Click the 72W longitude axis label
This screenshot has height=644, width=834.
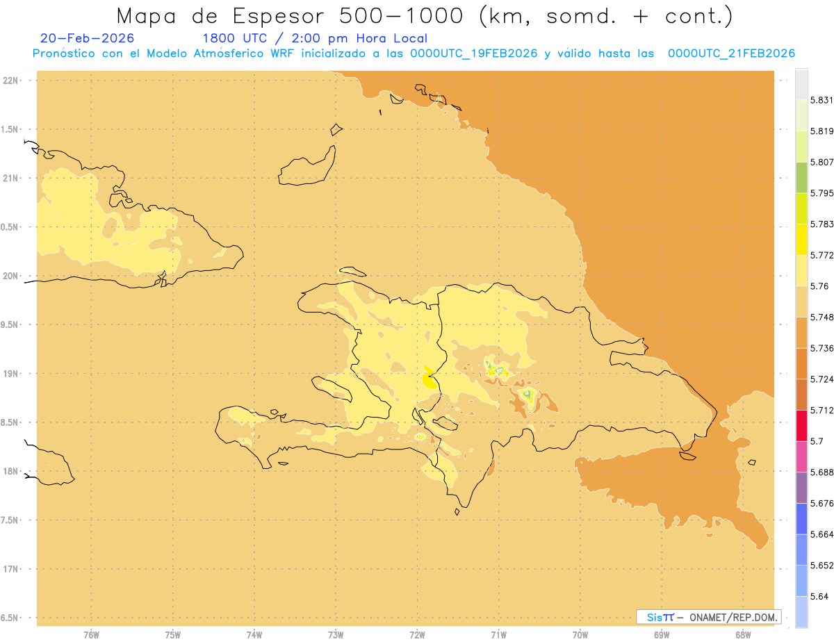[418, 634]
